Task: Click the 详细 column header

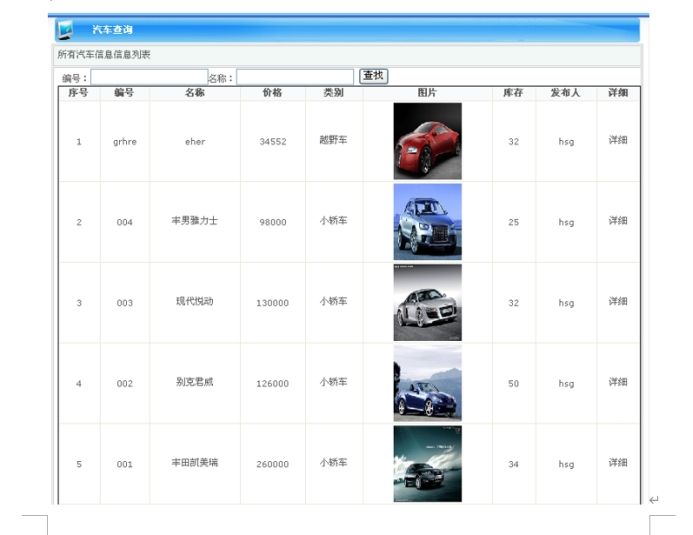Action: point(618,93)
